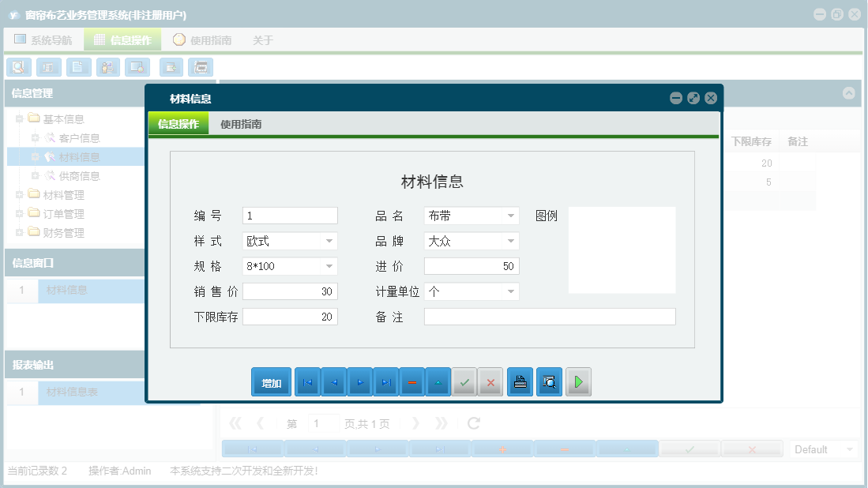Click the 操作者:Admin status bar text
The width and height of the screenshot is (868, 488).
pos(119,471)
